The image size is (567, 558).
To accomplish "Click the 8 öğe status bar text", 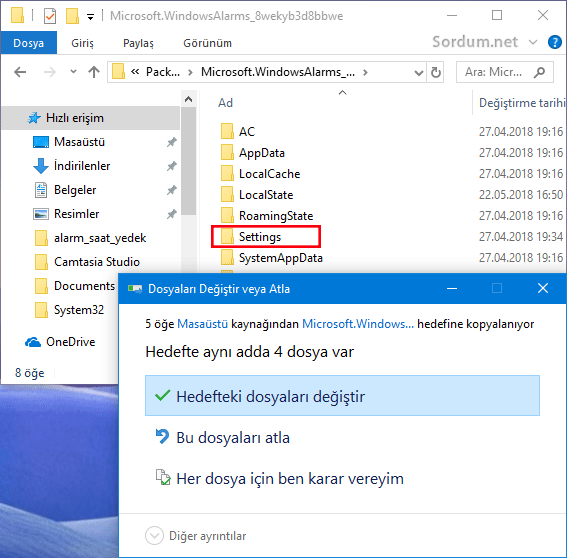I will pyautogui.click(x=30, y=373).
